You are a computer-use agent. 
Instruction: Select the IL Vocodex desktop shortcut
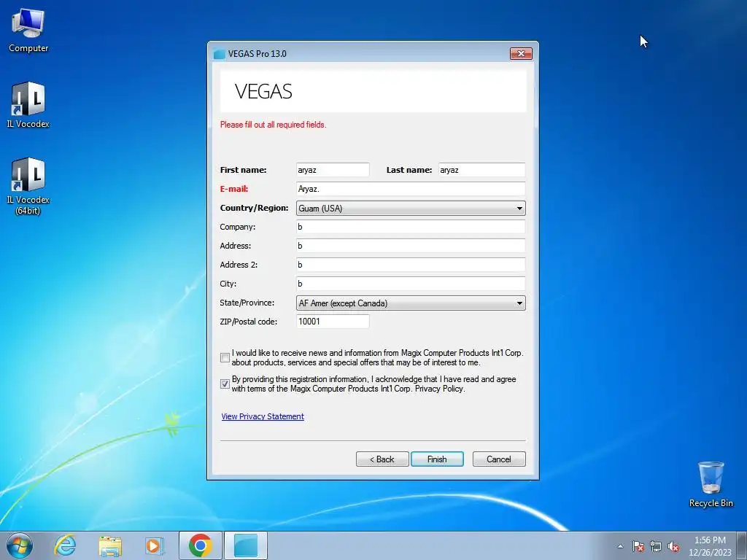[x=28, y=105]
